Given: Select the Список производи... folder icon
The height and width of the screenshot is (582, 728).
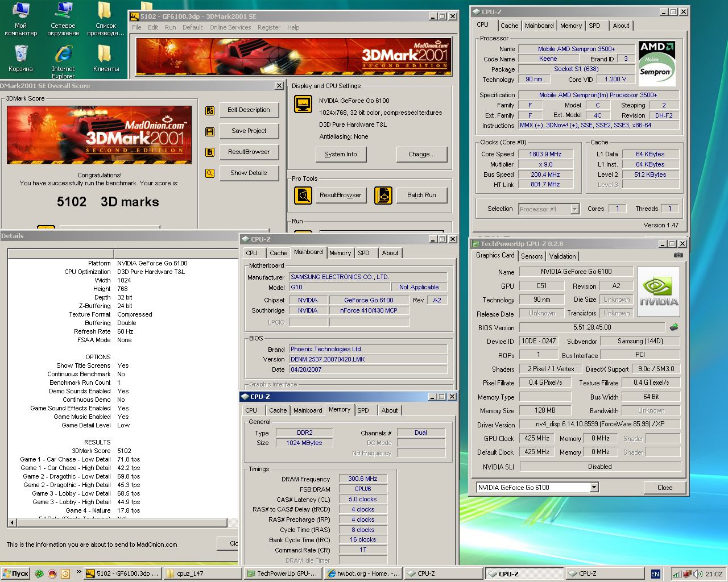Looking at the screenshot, I should click(x=106, y=19).
